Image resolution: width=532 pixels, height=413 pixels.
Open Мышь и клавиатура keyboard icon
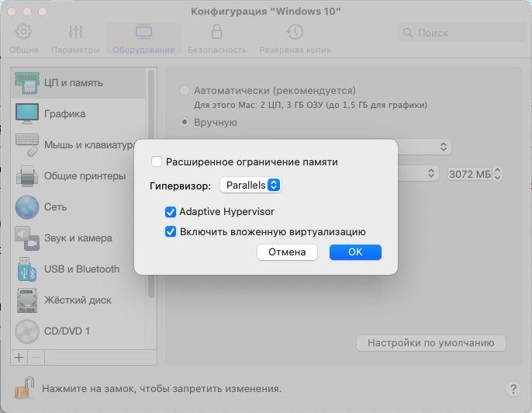(27, 145)
